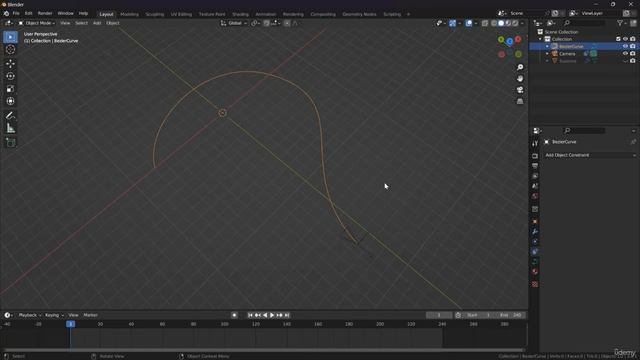Click the current frame number field

439,315
